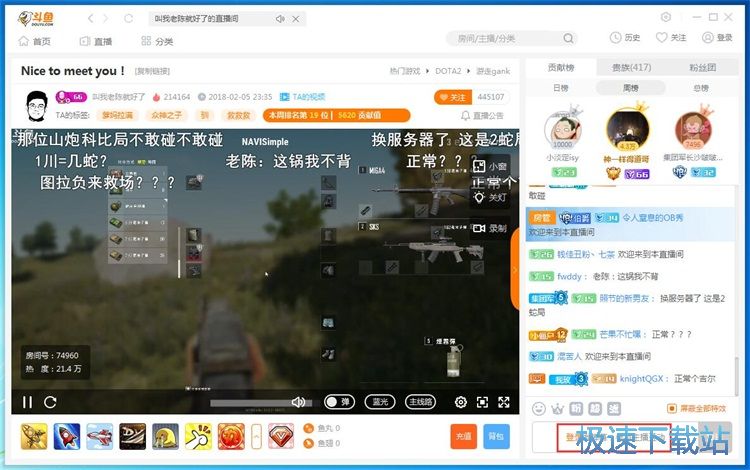Open 历史 viewing history
The width and height of the screenshot is (750, 470).
625,37
